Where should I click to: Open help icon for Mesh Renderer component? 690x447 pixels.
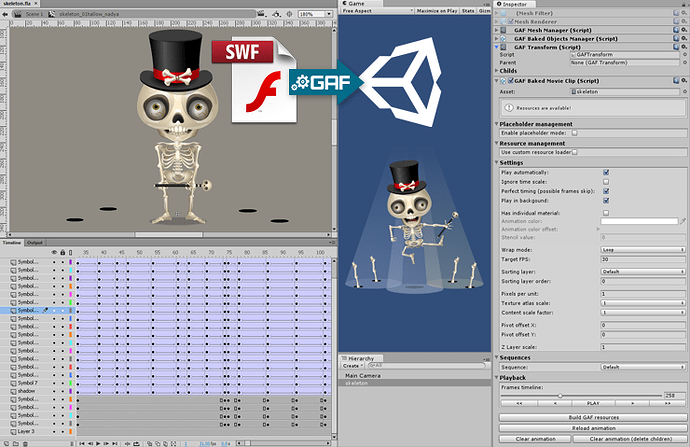click(x=676, y=21)
